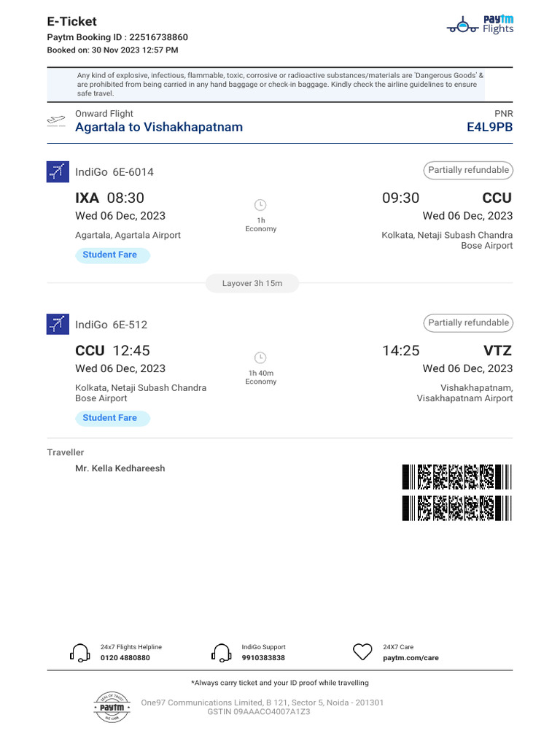Click the Layover 3h 15m pill
The height and width of the screenshot is (747, 560).
point(252,283)
